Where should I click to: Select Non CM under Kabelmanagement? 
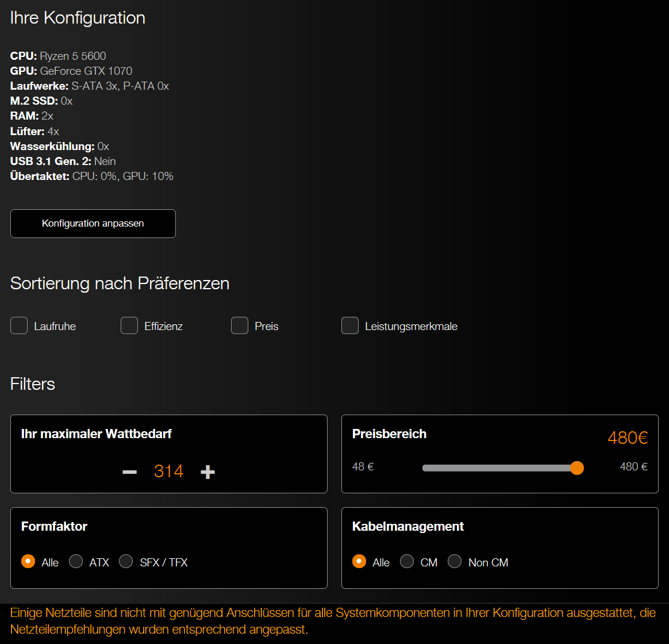pyautogui.click(x=455, y=561)
